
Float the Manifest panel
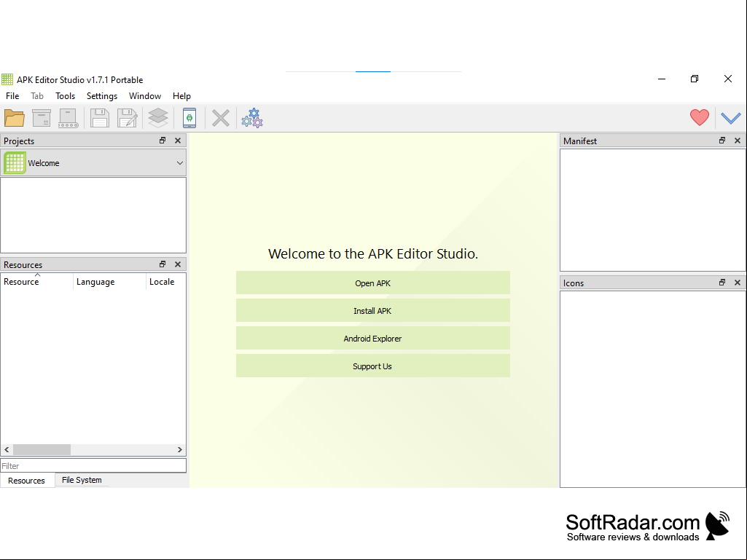(722, 141)
